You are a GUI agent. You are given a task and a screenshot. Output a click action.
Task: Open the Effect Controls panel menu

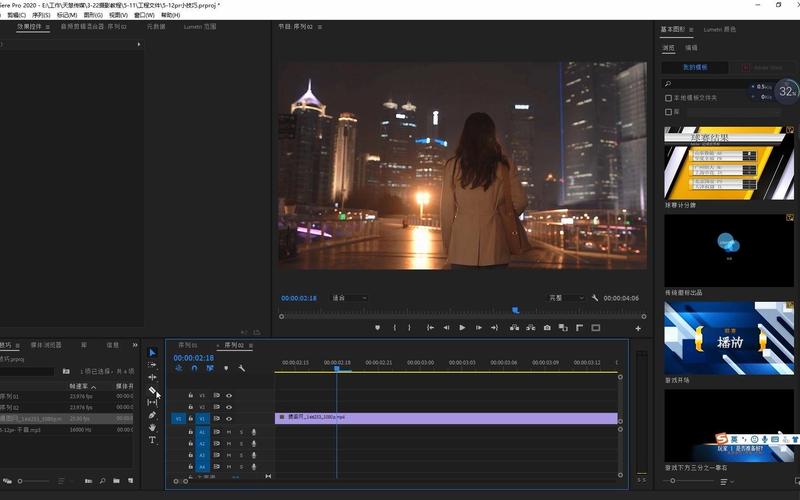pos(47,27)
